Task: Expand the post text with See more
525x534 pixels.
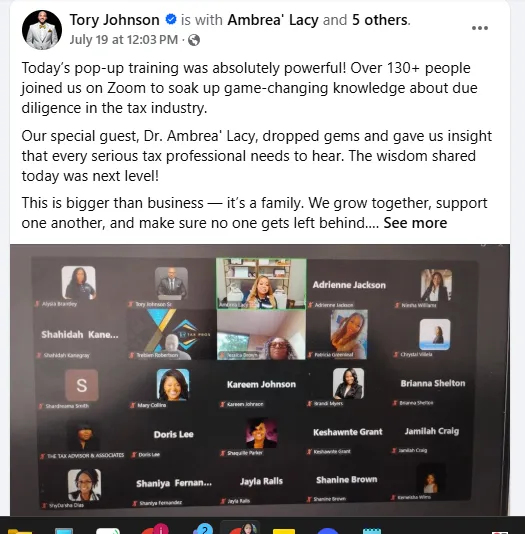Action: 415,223
